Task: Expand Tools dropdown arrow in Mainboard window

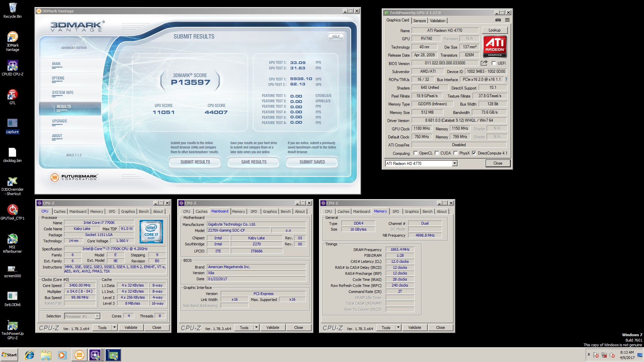Action: [x=256, y=327]
